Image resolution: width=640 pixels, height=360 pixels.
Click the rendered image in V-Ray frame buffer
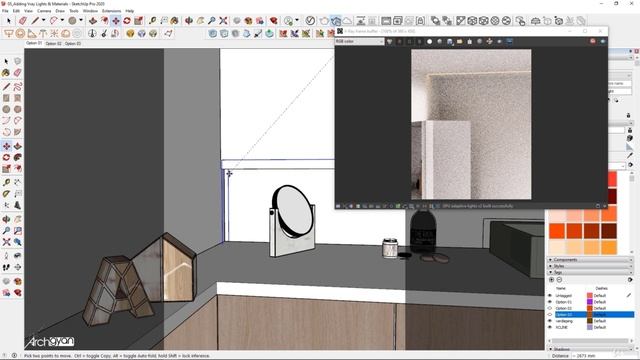coord(471,124)
